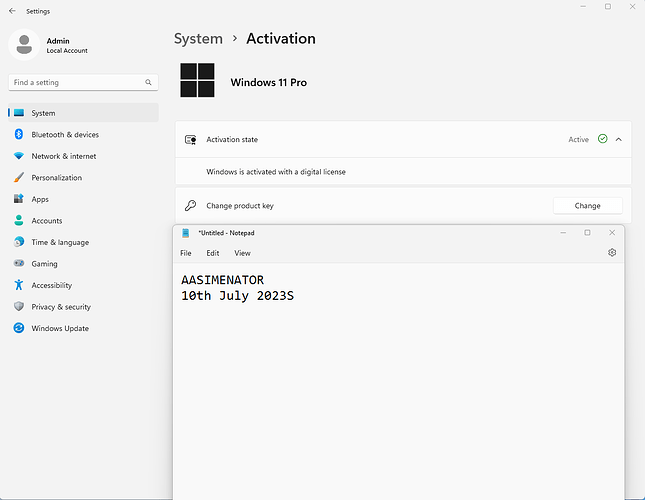This screenshot has width=645, height=500.
Task: Click the search magnifier icon
Action: pyautogui.click(x=148, y=82)
